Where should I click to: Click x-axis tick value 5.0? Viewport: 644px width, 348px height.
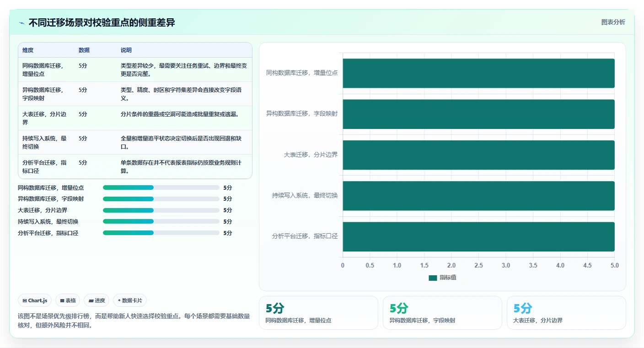click(x=614, y=265)
